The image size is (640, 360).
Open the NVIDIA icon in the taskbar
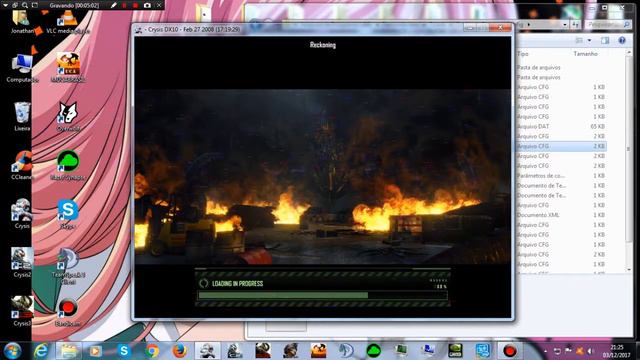pyautogui.click(x=455, y=351)
